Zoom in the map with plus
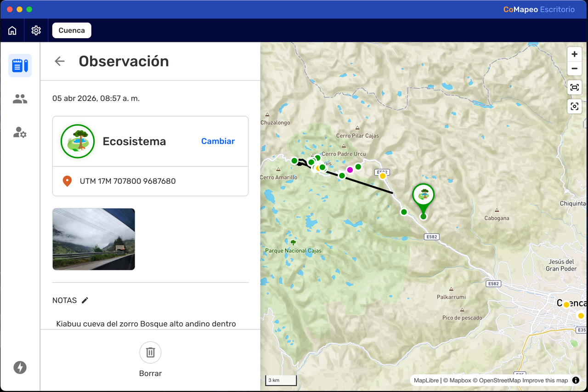588x392 pixels. [x=574, y=54]
